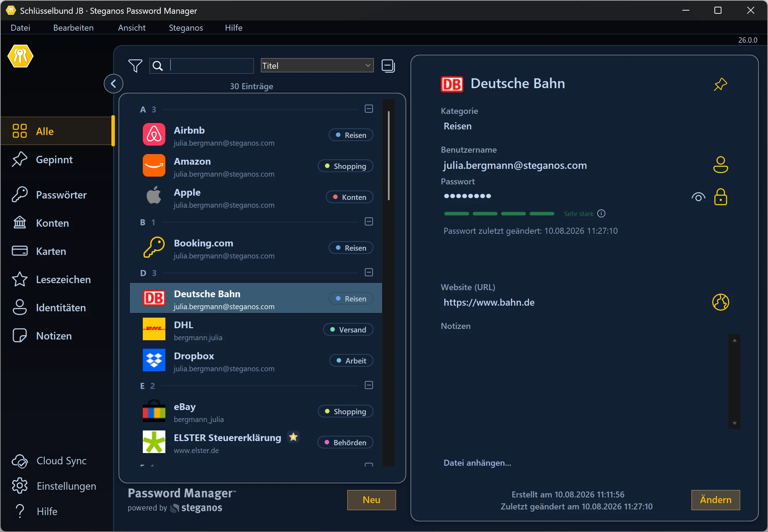Click the Steganos hexagon logo
The height and width of the screenshot is (532, 768).
(20, 56)
